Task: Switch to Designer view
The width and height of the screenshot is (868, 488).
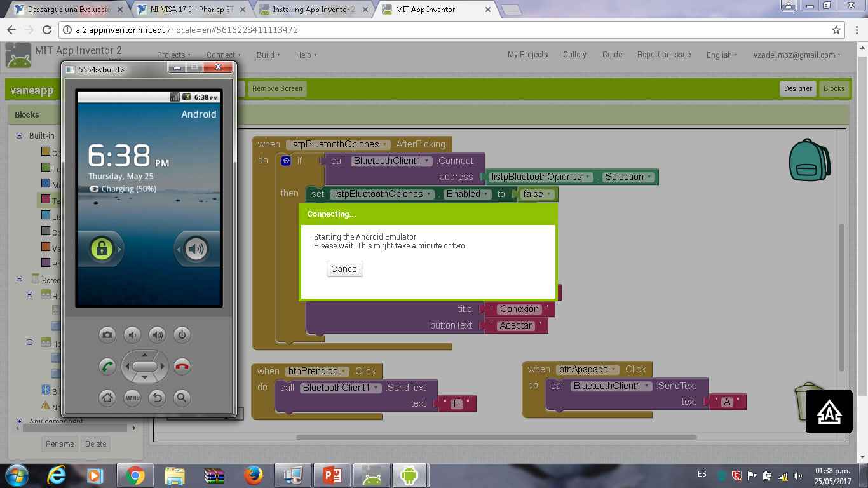Action: [798, 88]
